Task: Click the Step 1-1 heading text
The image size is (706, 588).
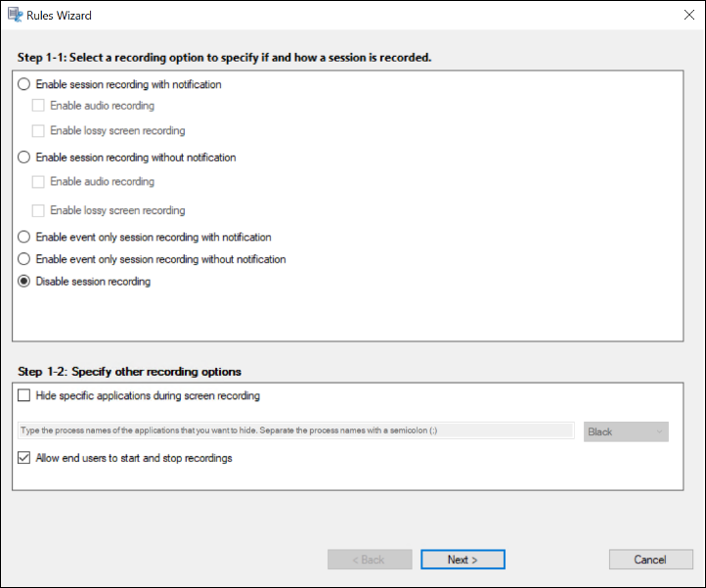Action: 225,58
